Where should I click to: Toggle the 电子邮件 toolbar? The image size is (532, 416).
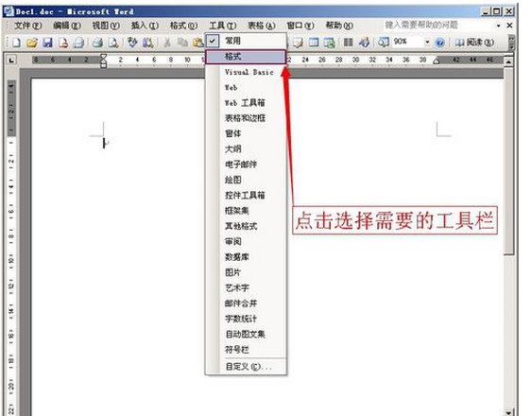(x=246, y=165)
